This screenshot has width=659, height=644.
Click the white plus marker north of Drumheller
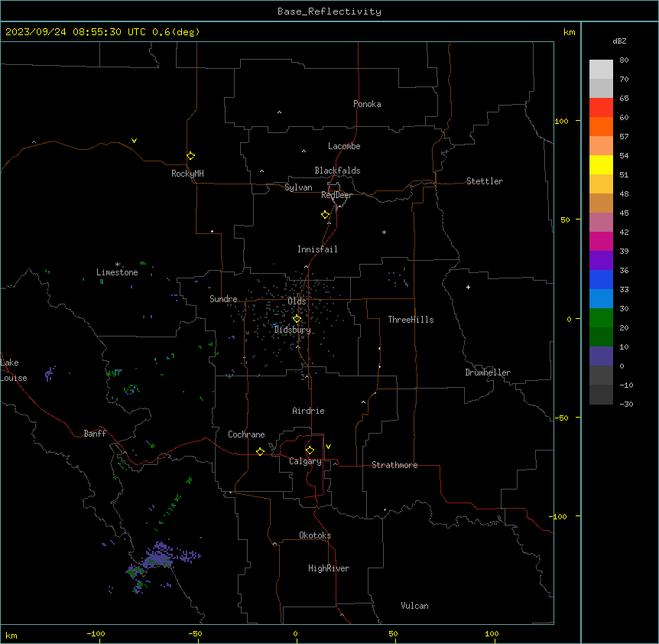click(x=468, y=287)
